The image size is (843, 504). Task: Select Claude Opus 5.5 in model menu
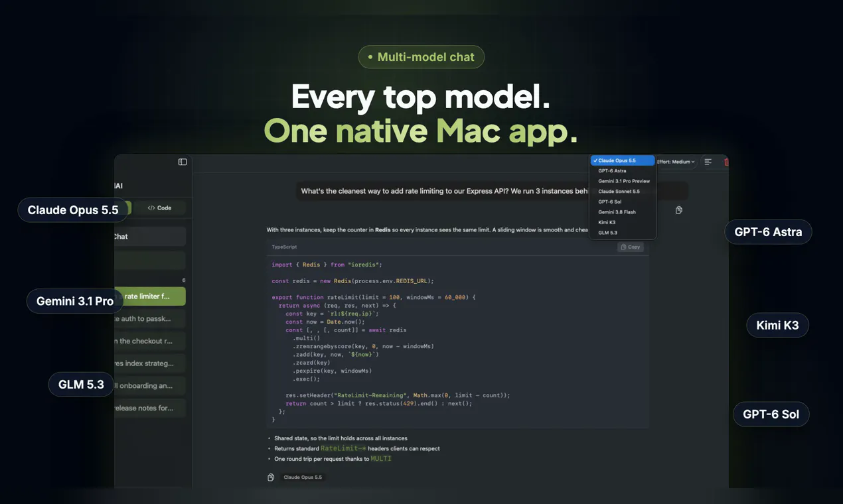coord(623,160)
